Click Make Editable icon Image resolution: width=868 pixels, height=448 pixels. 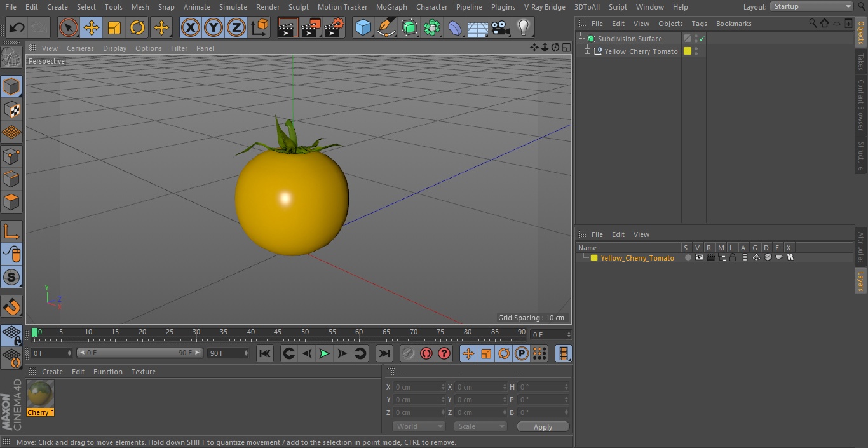click(x=11, y=57)
